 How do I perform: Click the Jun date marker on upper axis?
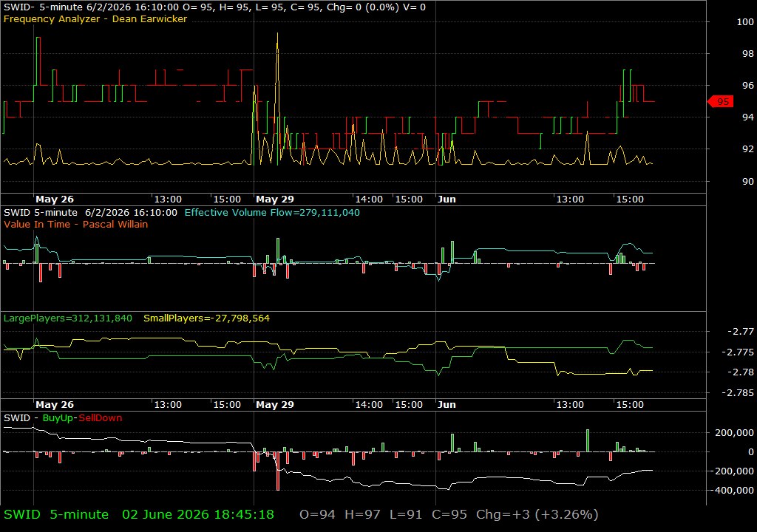click(x=447, y=199)
